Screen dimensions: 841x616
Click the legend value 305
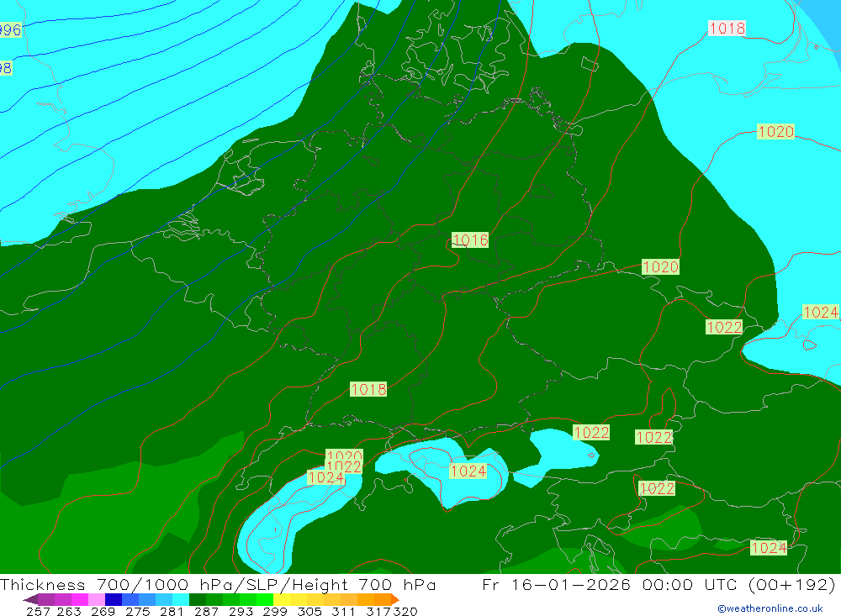(x=309, y=611)
